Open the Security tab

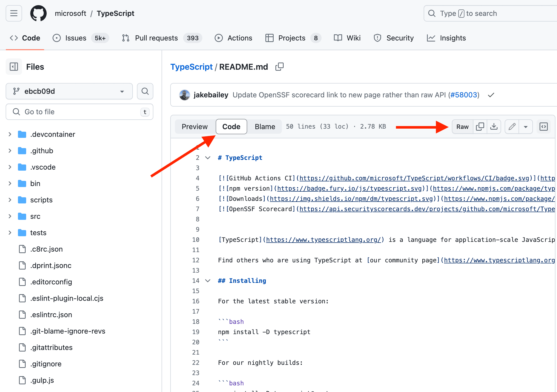[394, 38]
